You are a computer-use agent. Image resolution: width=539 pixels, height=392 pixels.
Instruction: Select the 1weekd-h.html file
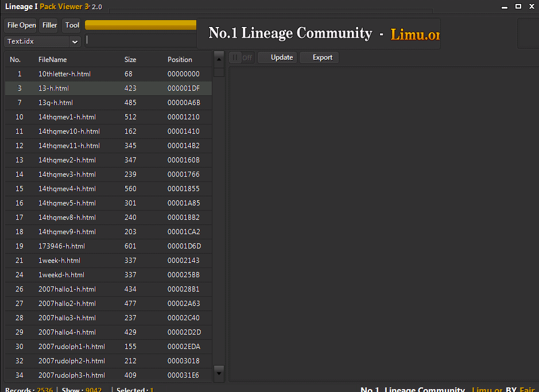108,275
